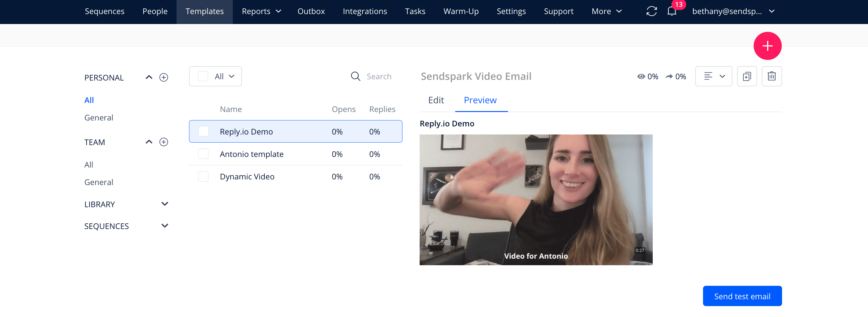Viewport: 868px width, 317px height.
Task: Open the People page
Action: click(155, 12)
